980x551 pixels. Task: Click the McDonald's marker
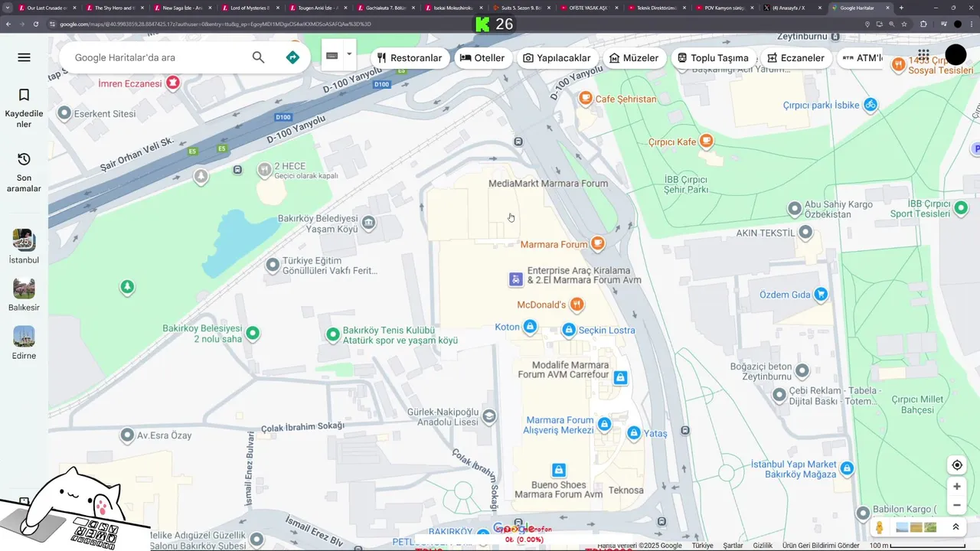tap(577, 305)
